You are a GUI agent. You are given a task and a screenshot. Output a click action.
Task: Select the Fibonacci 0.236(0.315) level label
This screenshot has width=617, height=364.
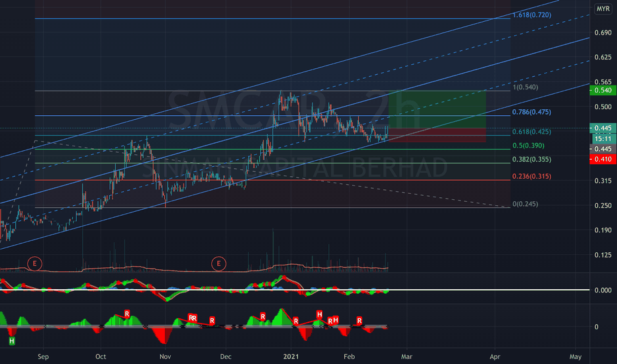532,176
